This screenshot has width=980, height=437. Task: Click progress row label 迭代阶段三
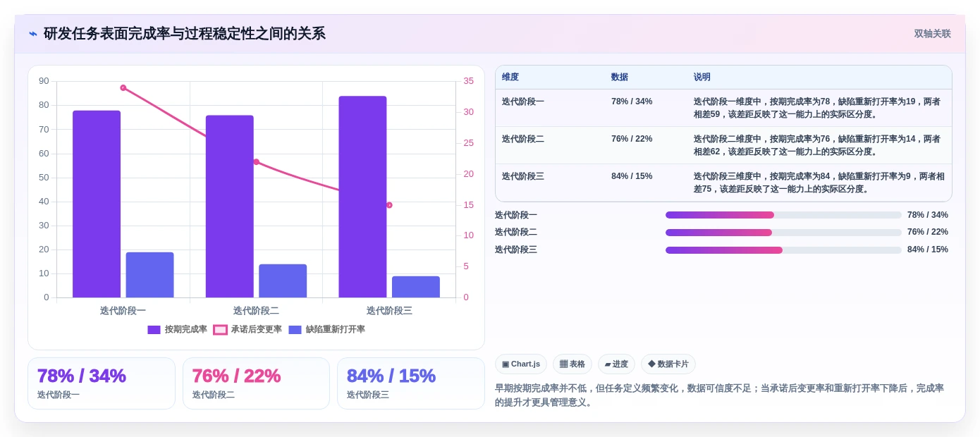516,250
